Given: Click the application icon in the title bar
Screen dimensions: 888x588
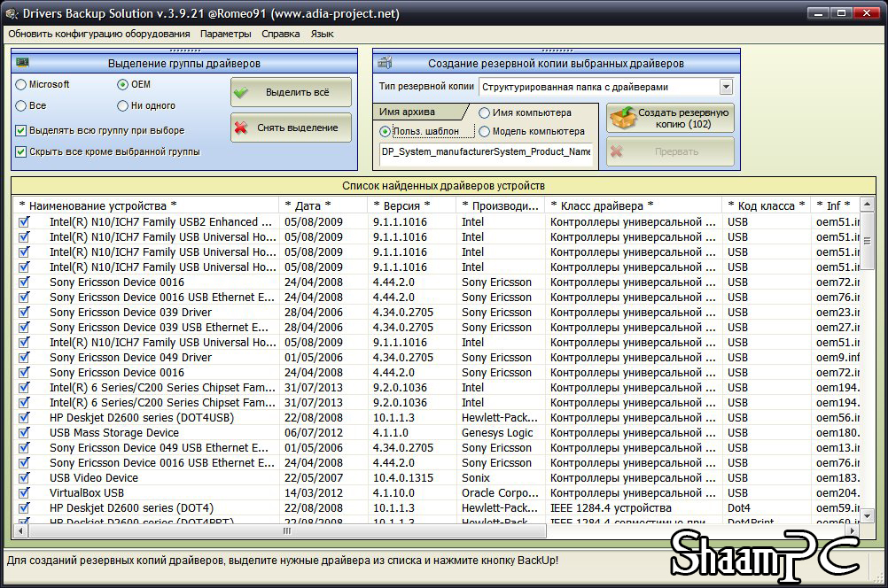Looking at the screenshot, I should (x=12, y=13).
